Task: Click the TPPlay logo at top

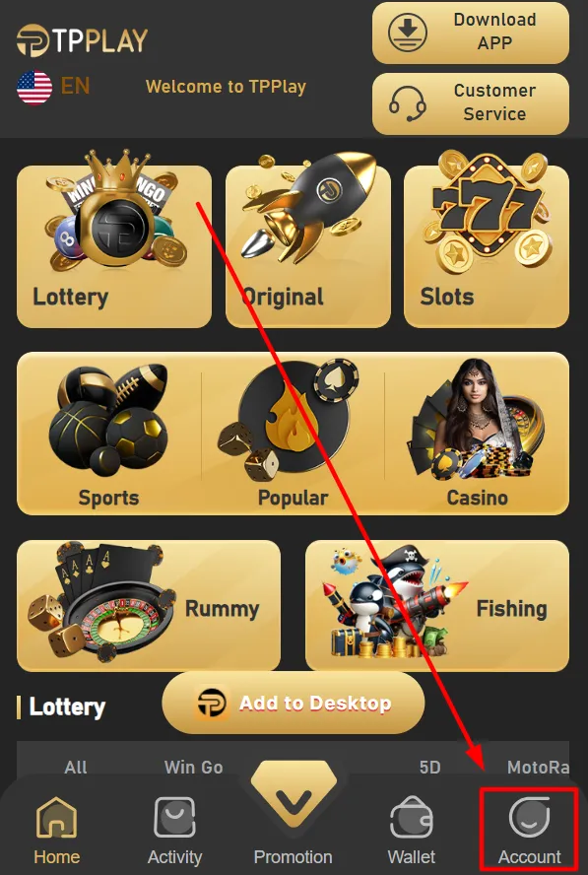Action: pos(82,40)
